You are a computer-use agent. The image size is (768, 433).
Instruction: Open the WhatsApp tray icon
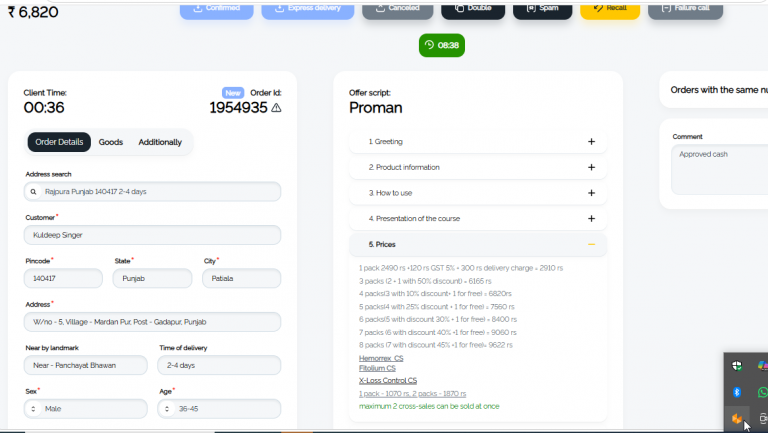coord(763,392)
